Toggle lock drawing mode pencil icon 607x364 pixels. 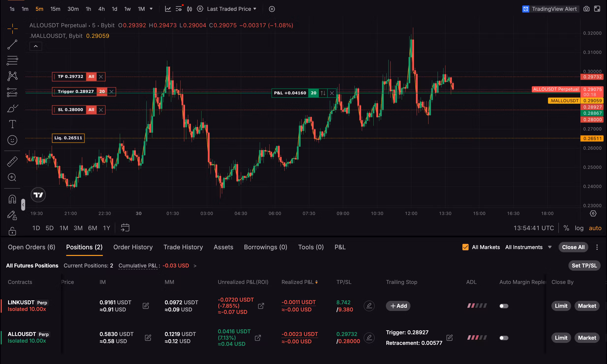pyautogui.click(x=12, y=215)
